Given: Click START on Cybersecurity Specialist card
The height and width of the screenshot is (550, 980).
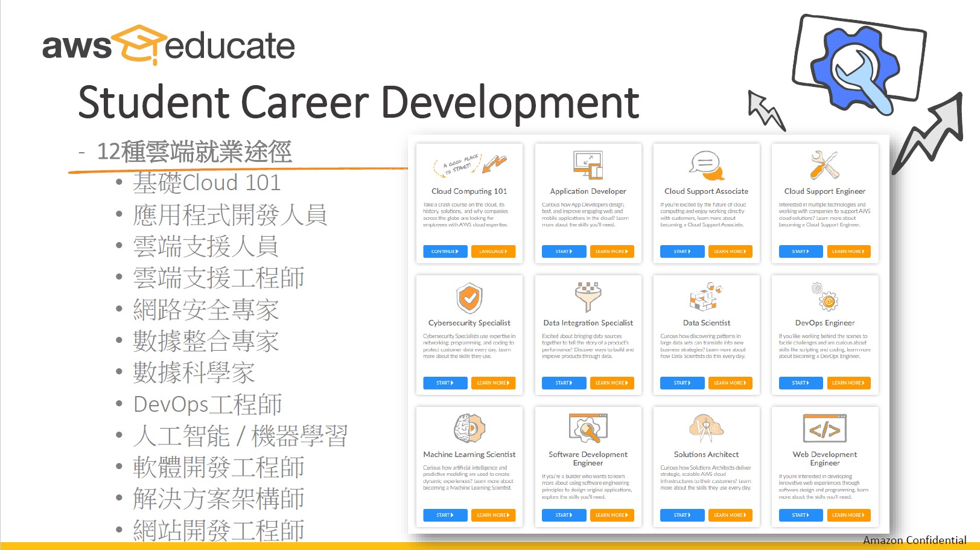Looking at the screenshot, I should pyautogui.click(x=445, y=383).
